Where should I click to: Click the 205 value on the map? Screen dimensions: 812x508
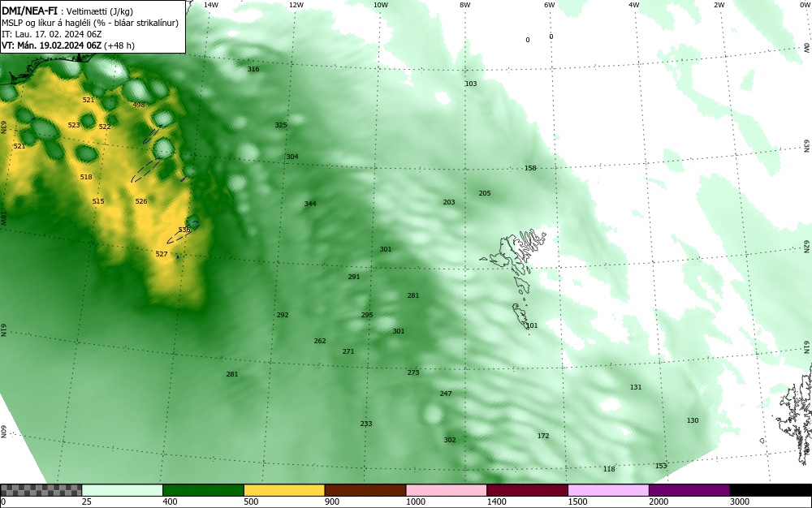point(485,193)
